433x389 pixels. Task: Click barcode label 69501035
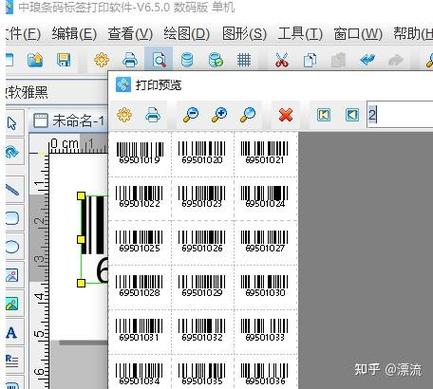(x=202, y=374)
